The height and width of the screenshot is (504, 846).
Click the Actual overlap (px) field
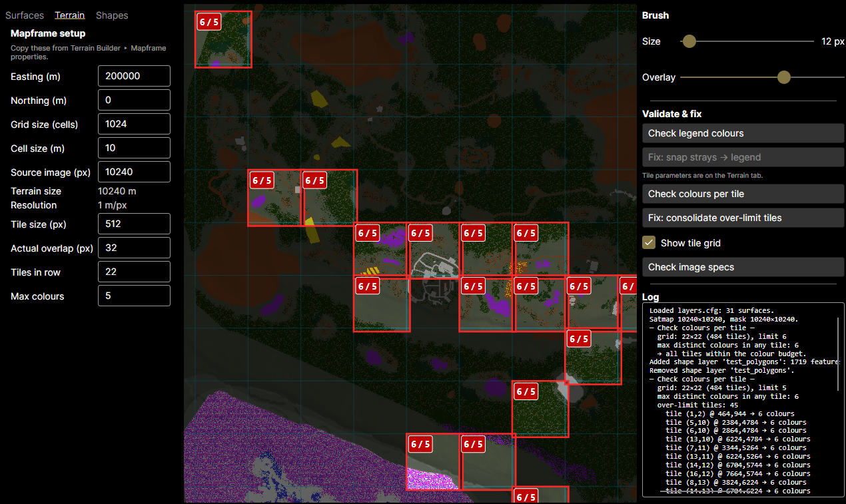coord(134,248)
